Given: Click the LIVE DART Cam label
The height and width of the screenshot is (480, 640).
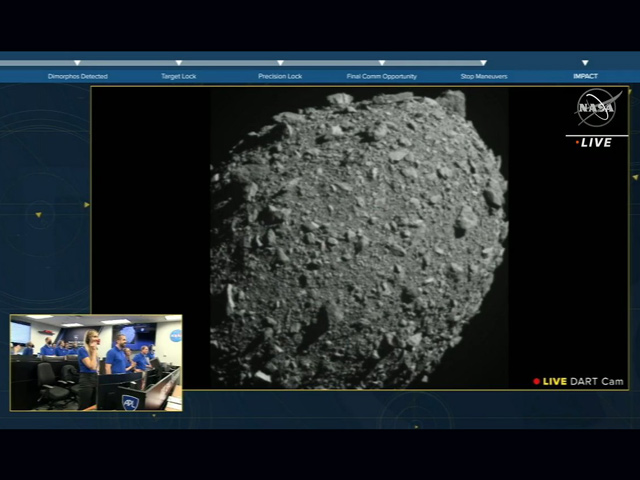Looking at the screenshot, I should tap(583, 381).
